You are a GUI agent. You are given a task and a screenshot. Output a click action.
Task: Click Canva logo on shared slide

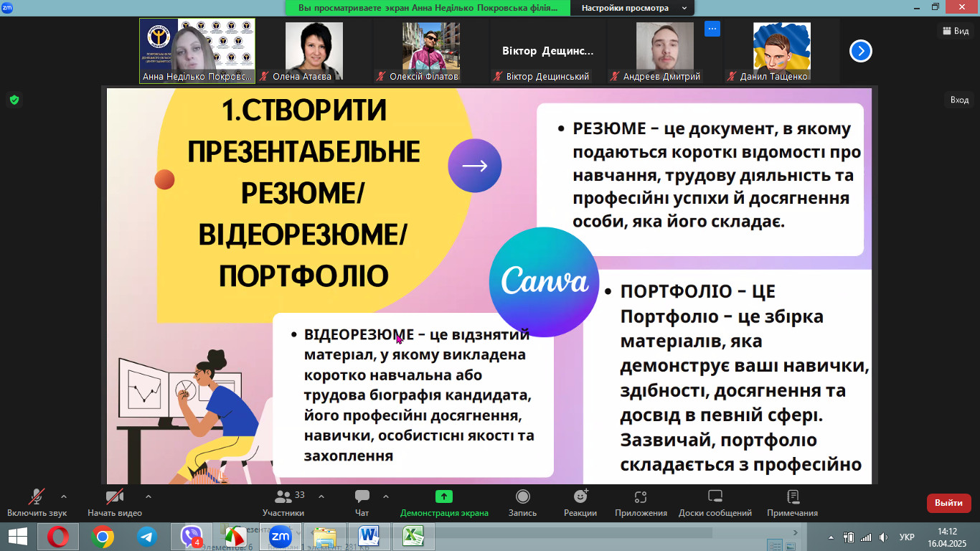tap(544, 281)
